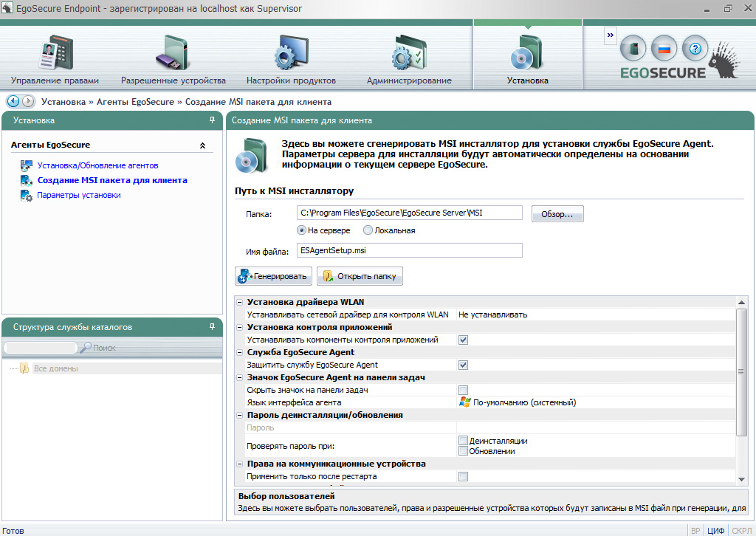Viewport: 756px width, 536px height.
Task: Click the application icon in title bar
Action: [x=7, y=8]
